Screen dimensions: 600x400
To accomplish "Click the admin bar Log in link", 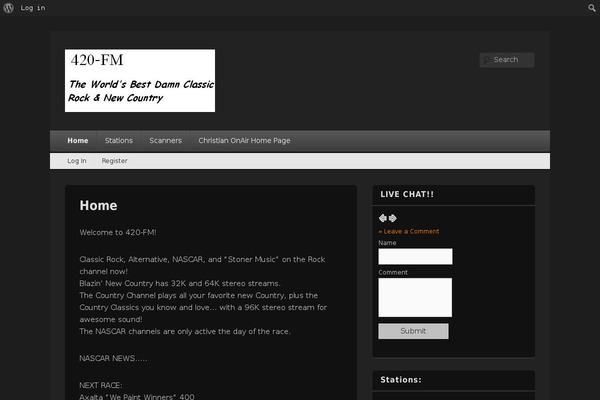I will point(33,8).
